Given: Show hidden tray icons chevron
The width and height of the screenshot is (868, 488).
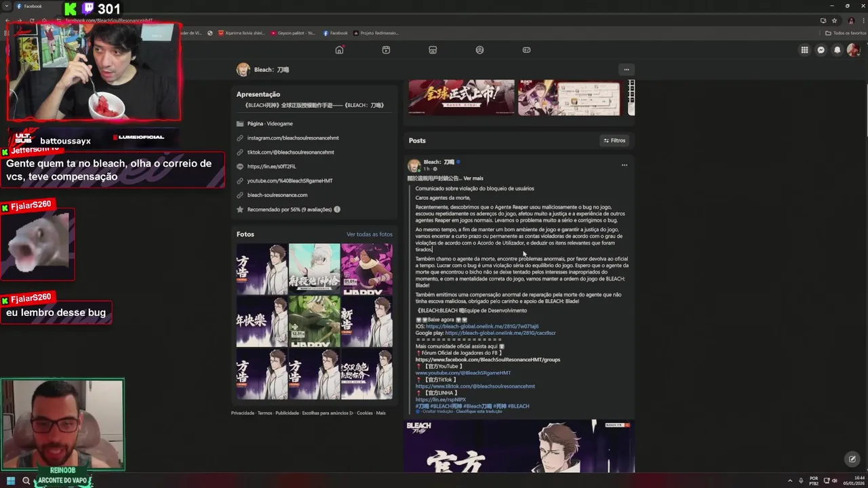Looking at the screenshot, I should point(791,481).
